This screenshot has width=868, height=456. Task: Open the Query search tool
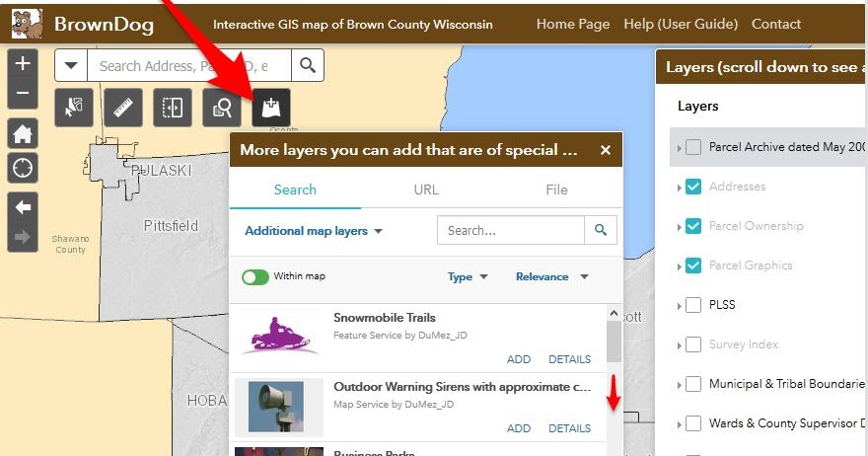(x=222, y=108)
